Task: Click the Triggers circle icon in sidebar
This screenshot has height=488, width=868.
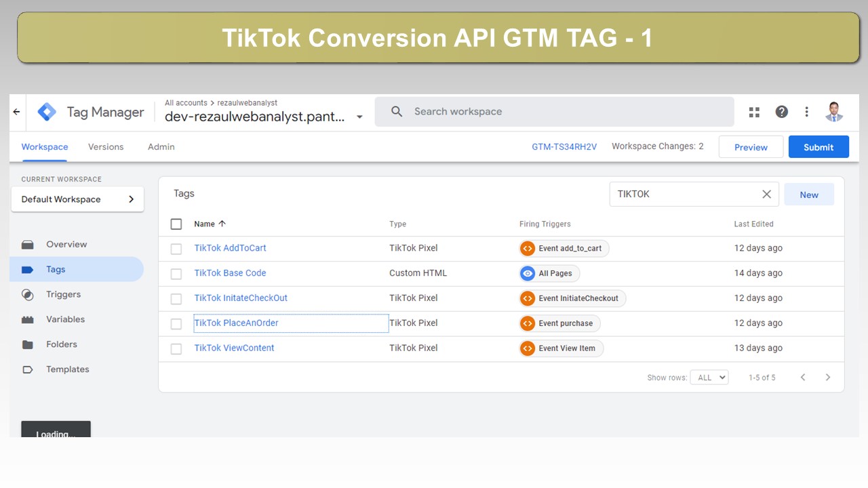Action: (28, 295)
